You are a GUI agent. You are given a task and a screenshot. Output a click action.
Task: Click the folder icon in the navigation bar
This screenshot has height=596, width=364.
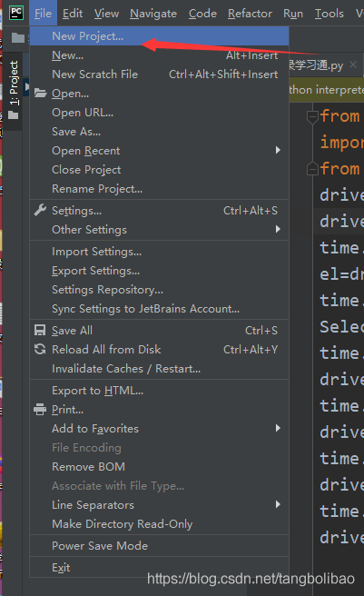18,37
